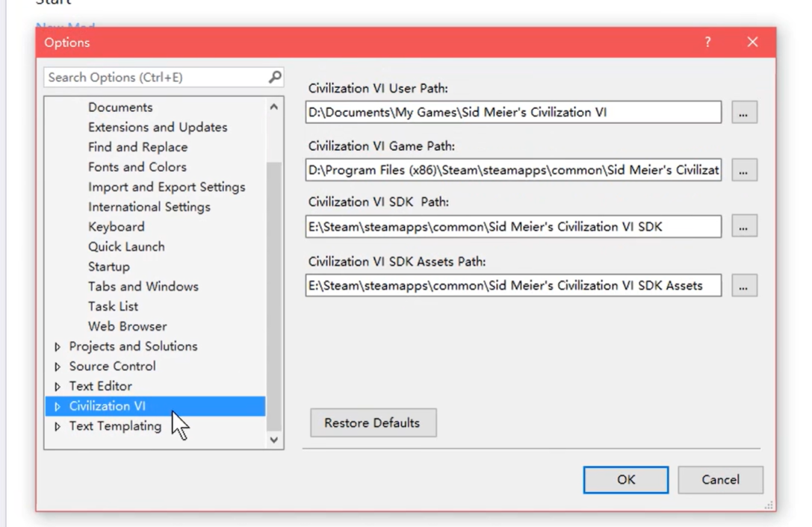This screenshot has width=812, height=527.
Task: Open Startup options page
Action: pyautogui.click(x=109, y=266)
